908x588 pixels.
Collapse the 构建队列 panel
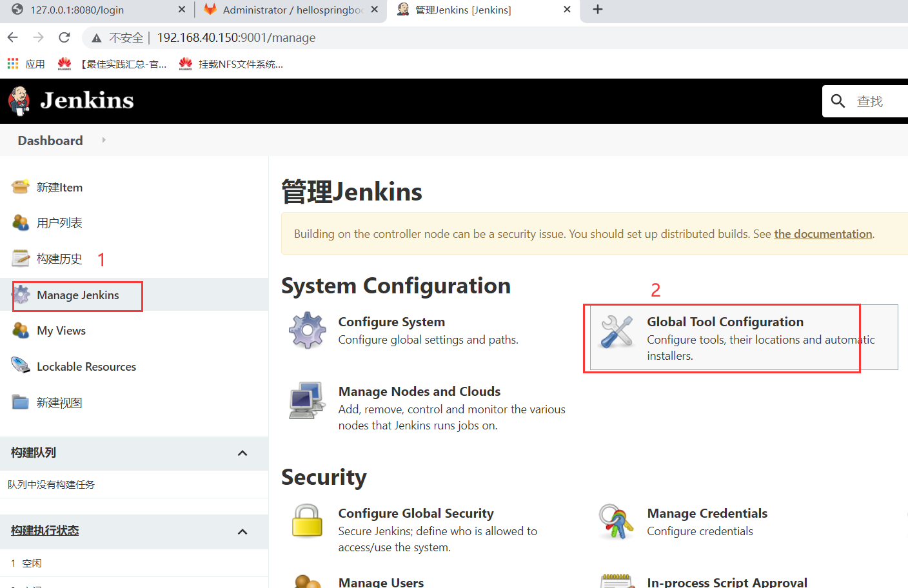click(x=242, y=453)
